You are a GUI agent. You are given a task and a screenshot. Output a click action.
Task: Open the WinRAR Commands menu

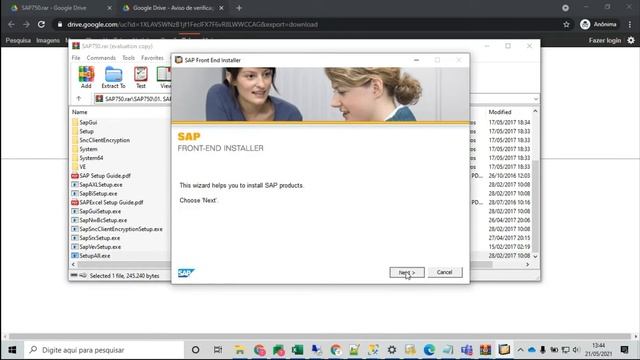(101, 58)
